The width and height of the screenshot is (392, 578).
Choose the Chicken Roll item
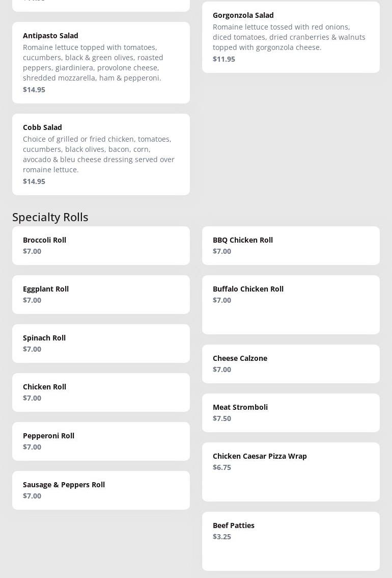[x=101, y=392]
